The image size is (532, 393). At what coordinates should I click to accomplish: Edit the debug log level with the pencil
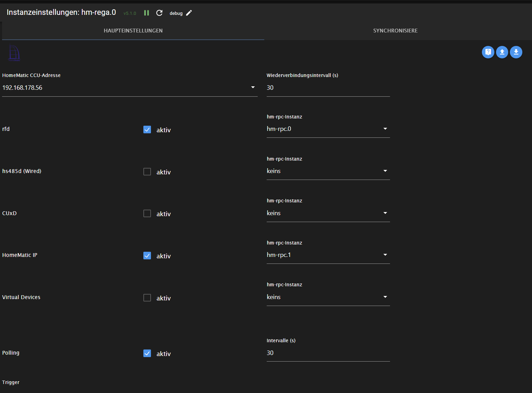click(189, 13)
